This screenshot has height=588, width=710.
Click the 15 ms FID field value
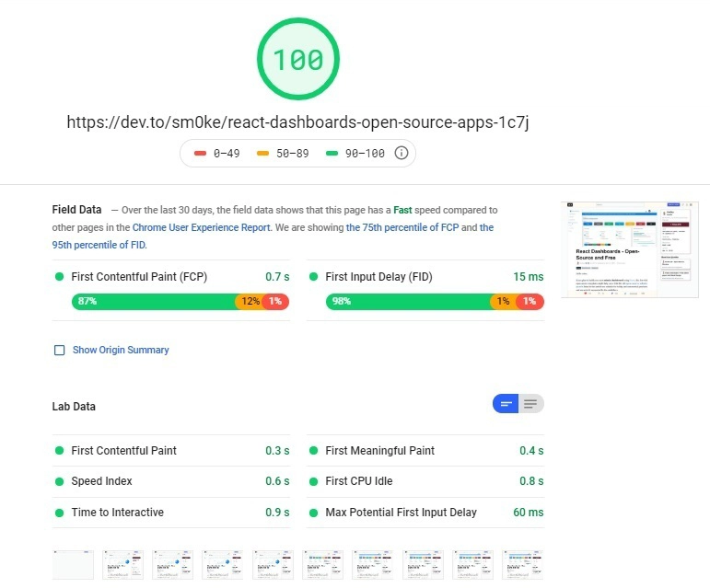click(529, 277)
